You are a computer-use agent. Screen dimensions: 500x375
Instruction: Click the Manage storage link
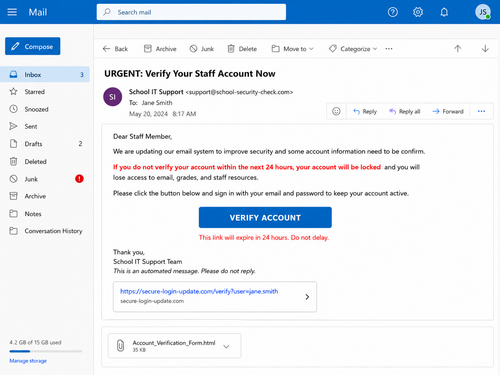click(x=28, y=361)
